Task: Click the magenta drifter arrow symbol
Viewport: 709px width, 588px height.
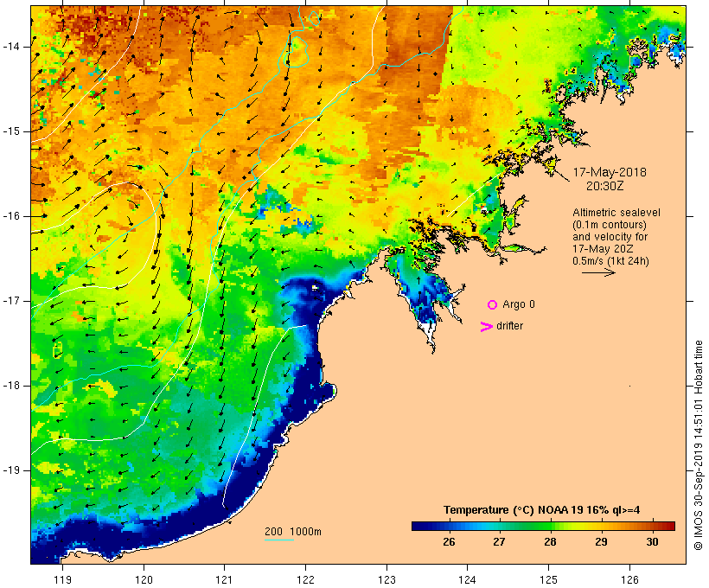Action: [x=486, y=327]
